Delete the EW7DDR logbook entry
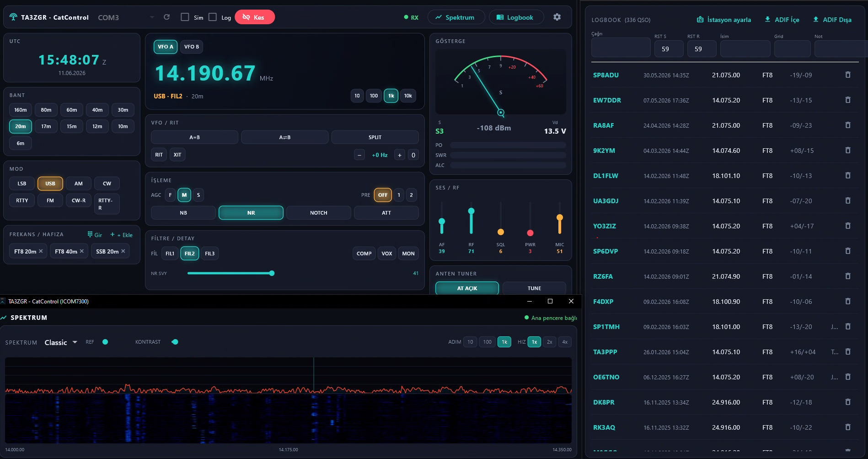 tap(848, 100)
